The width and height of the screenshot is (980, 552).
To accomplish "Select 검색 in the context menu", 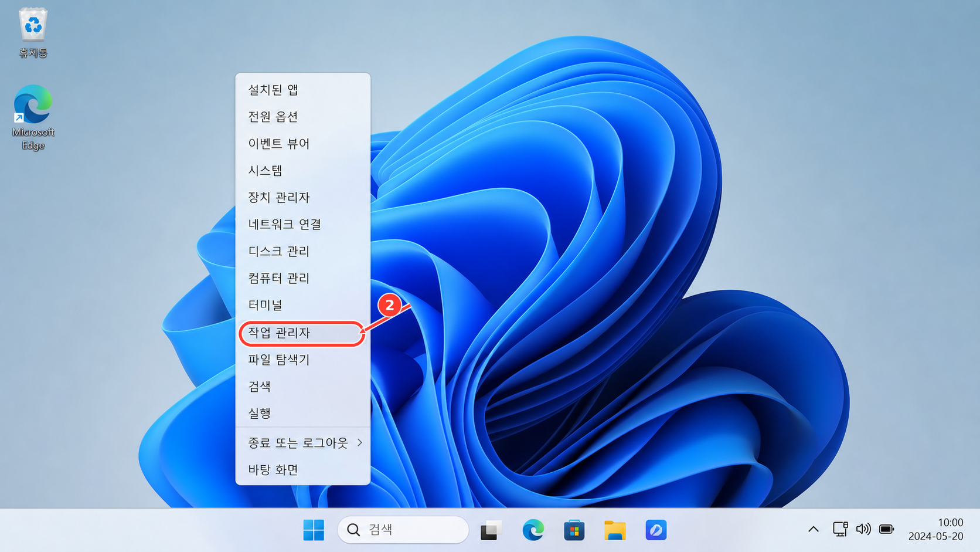I will tap(302, 387).
